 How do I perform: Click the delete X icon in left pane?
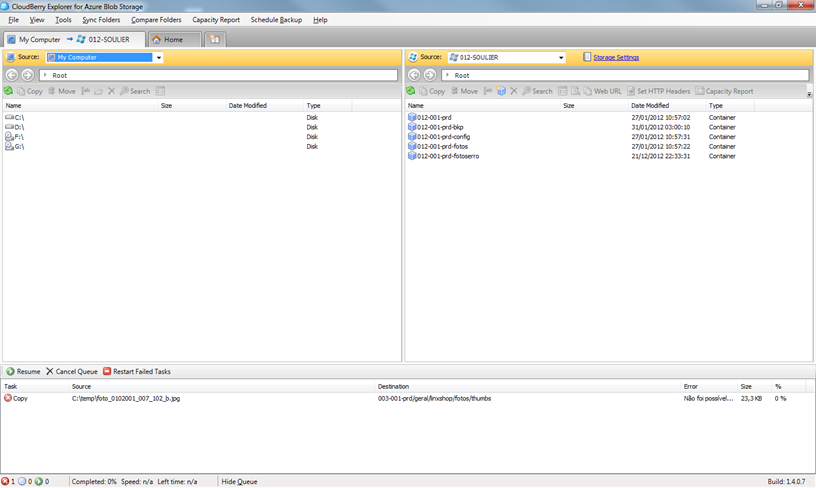point(111,91)
